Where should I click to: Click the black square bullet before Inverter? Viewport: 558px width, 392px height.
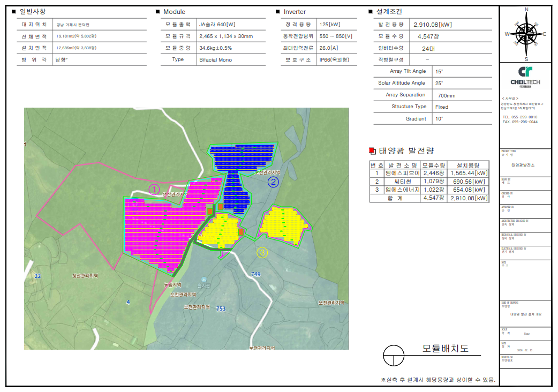277,12
